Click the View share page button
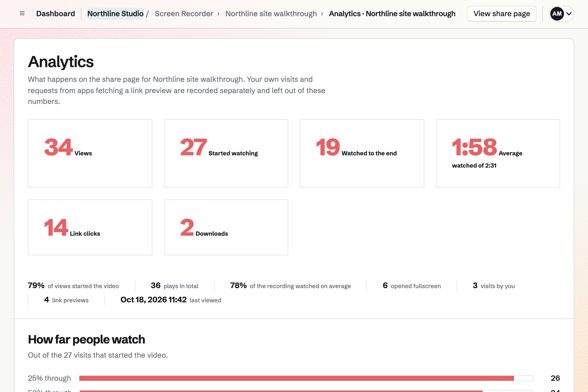588x392 pixels. tap(502, 14)
